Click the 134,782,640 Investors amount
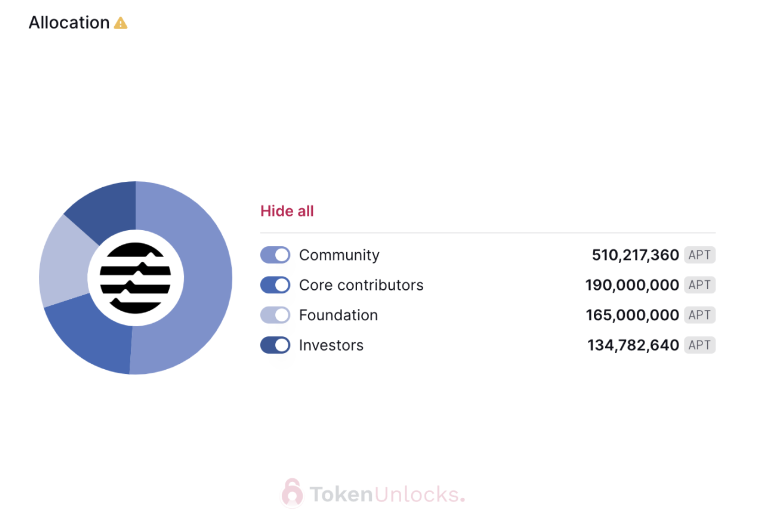 (633, 345)
